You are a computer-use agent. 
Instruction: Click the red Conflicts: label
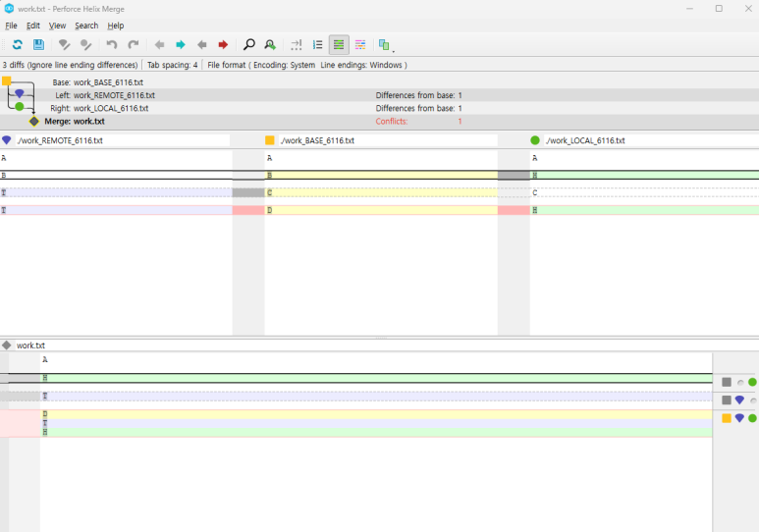click(x=392, y=122)
